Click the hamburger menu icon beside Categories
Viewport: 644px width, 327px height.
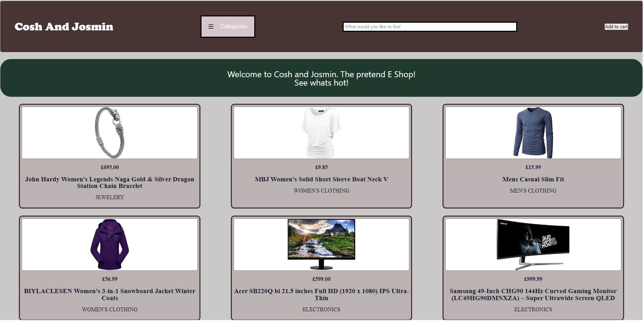[x=211, y=27]
